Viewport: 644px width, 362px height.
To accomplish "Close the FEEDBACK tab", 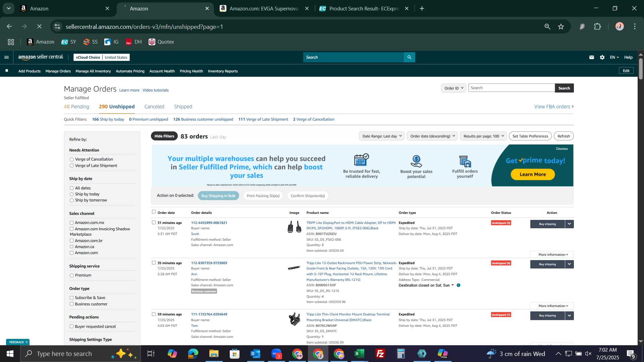I will point(26,342).
